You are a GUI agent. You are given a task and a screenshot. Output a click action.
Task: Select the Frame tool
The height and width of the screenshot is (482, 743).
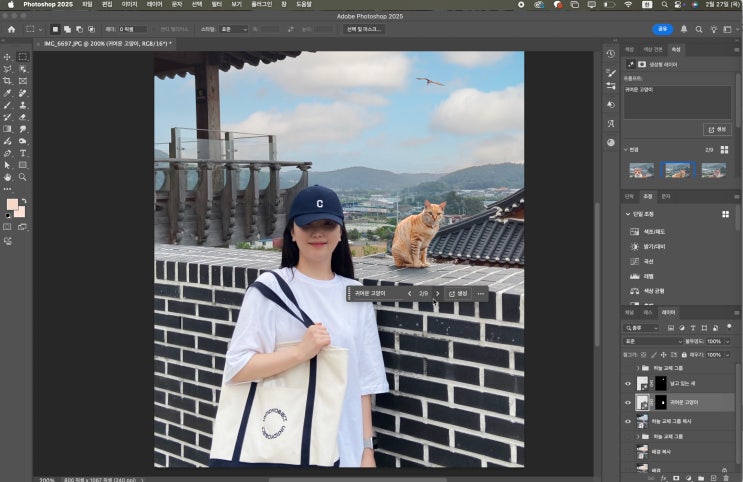(x=23, y=81)
